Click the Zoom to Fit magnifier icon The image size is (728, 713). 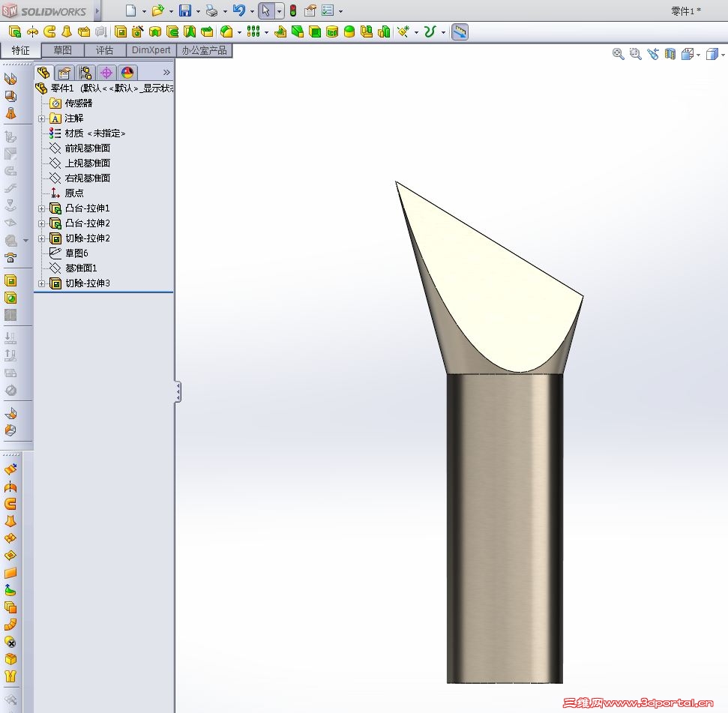[x=618, y=54]
